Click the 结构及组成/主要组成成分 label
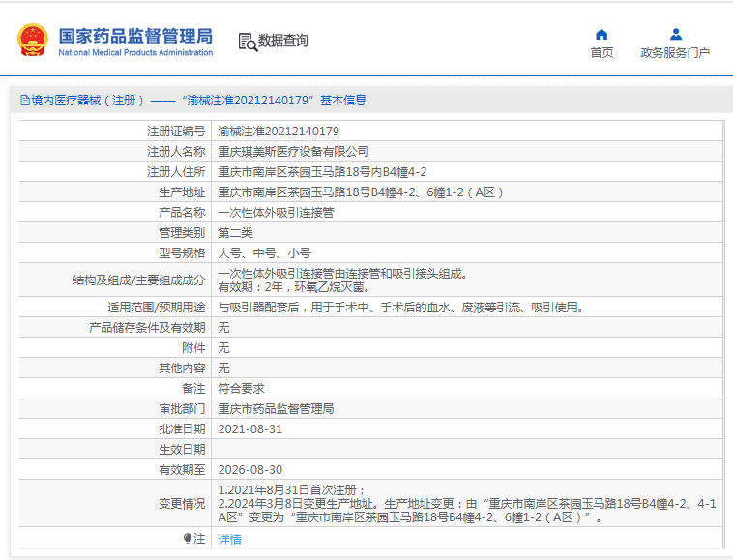 point(139,280)
